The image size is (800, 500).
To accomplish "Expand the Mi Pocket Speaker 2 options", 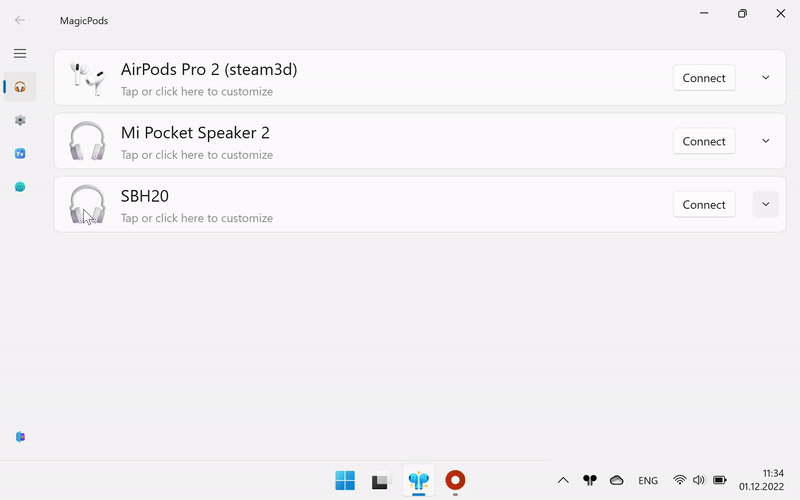I will (x=765, y=141).
